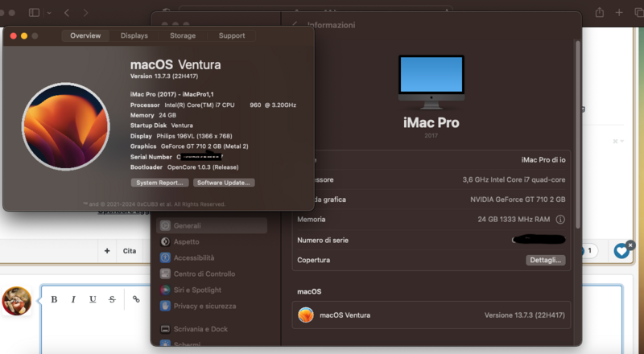644x354 pixels.
Task: Open Privacy e sicurezza settings
Action: tap(204, 306)
